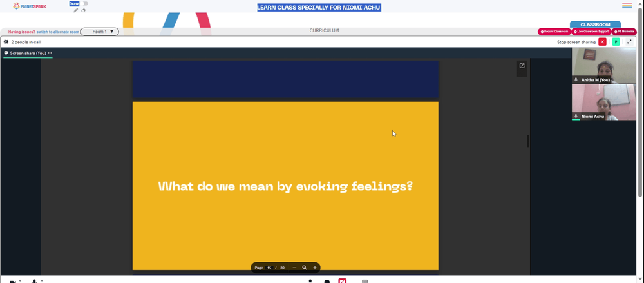Open the CURRICULUM tab
This screenshot has width=644, height=283.
[x=324, y=30]
